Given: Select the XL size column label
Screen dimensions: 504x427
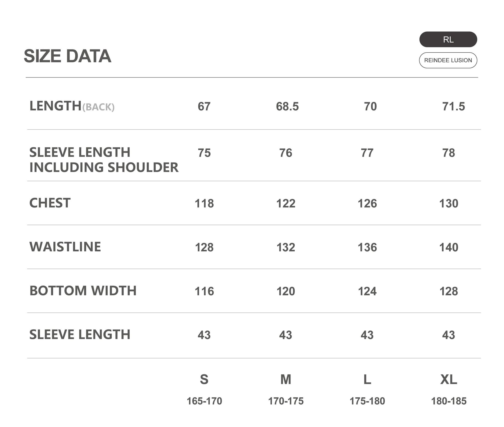Looking at the screenshot, I should coord(449,379).
